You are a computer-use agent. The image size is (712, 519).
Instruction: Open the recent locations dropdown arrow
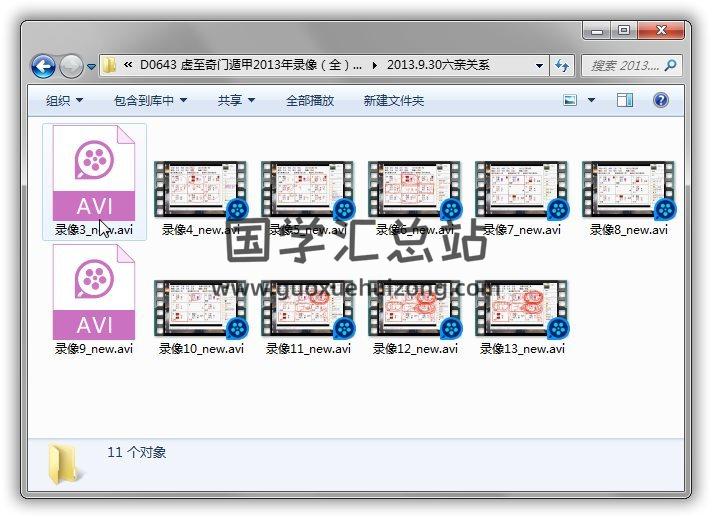coord(92,67)
